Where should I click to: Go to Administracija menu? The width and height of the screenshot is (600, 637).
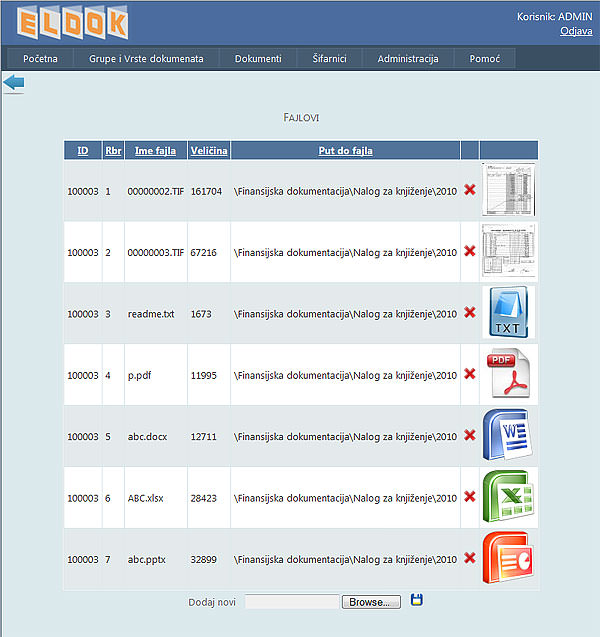pos(408,59)
